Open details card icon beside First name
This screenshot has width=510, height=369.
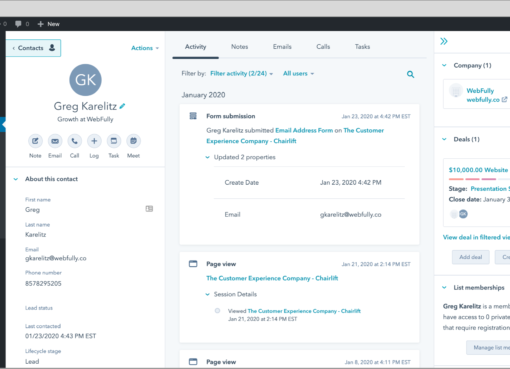click(149, 209)
